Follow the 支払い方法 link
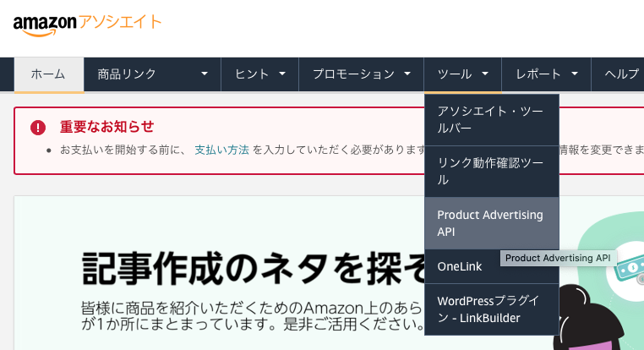 click(x=221, y=150)
